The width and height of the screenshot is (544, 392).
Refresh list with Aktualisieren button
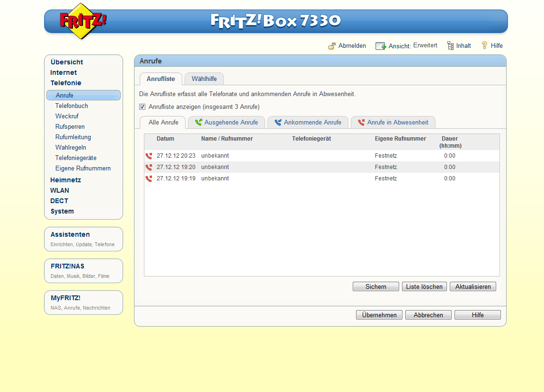coord(473,286)
